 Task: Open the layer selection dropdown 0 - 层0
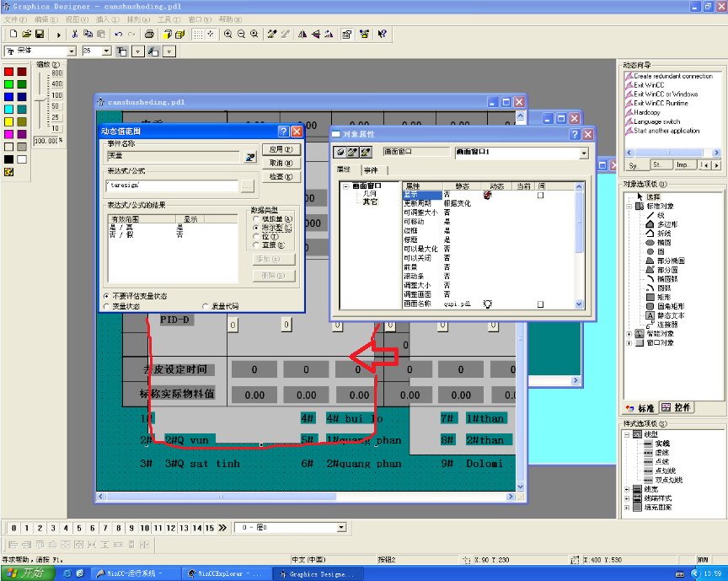(x=341, y=527)
